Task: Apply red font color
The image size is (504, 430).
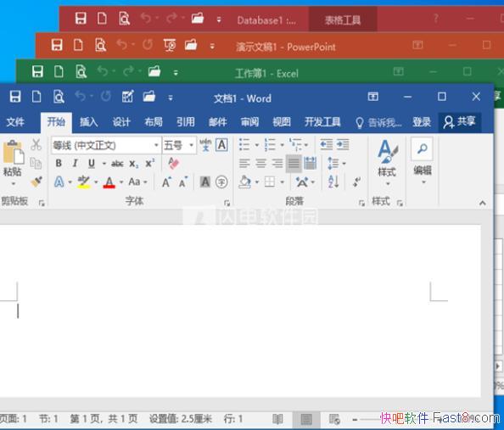Action: click(x=109, y=182)
